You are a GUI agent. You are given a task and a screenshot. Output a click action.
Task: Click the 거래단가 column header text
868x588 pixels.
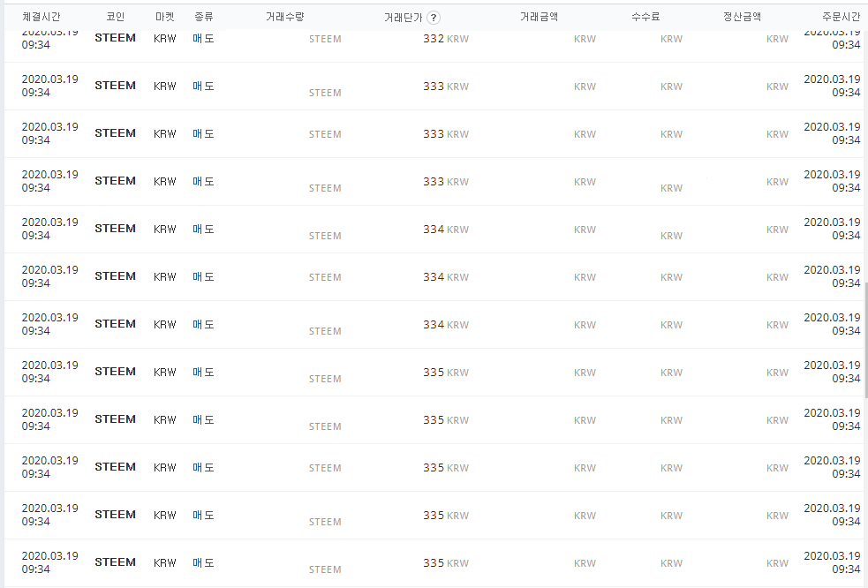(404, 18)
